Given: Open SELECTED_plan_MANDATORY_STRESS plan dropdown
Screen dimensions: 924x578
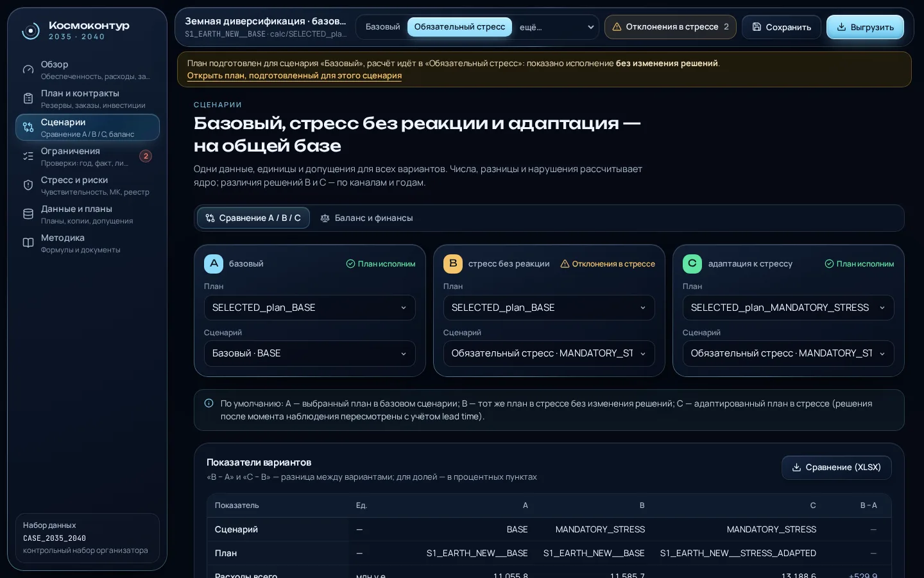Looking at the screenshot, I should point(788,308).
